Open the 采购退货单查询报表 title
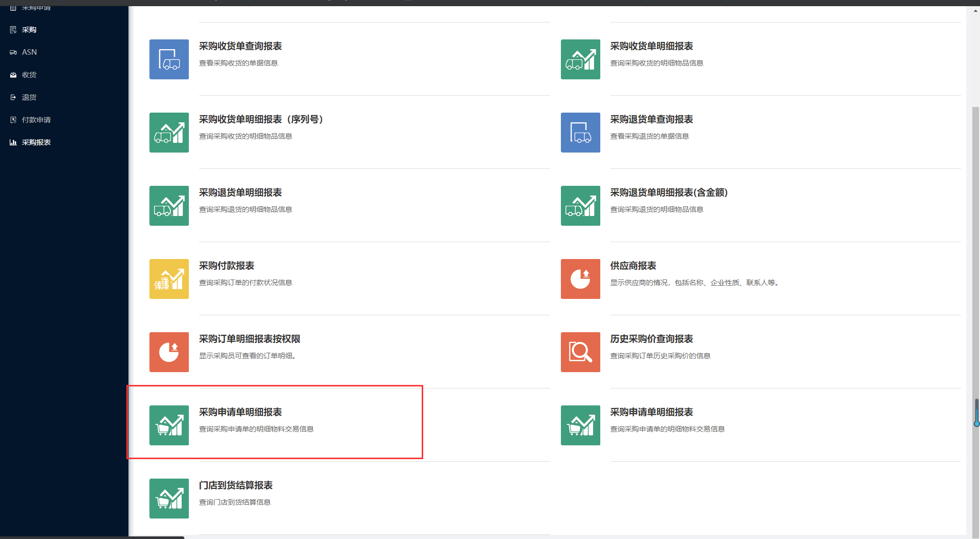 tap(651, 119)
